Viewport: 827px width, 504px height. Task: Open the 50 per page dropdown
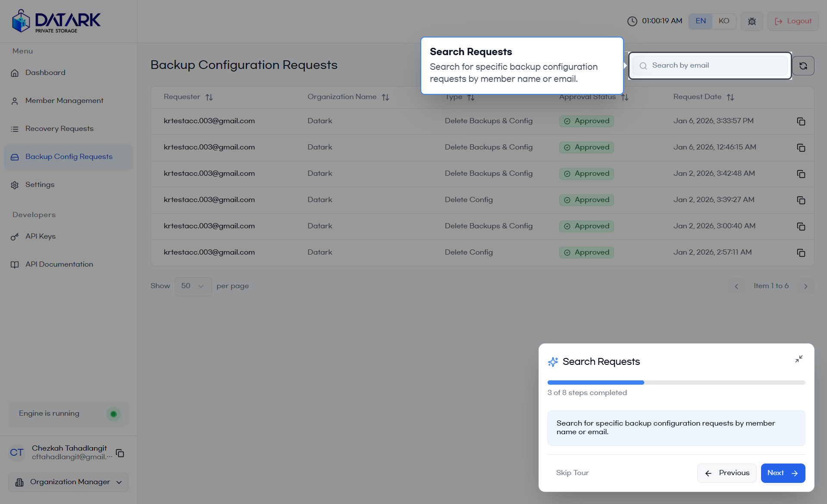click(x=193, y=286)
